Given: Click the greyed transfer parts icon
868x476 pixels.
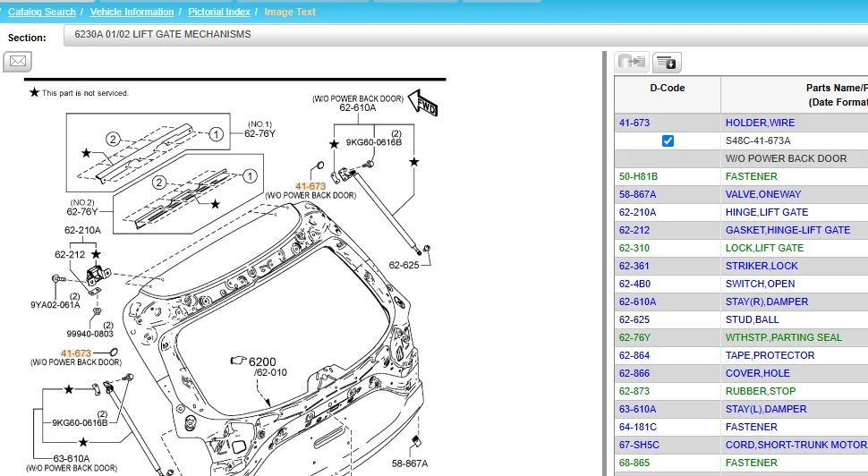Looking at the screenshot, I should click(632, 62).
